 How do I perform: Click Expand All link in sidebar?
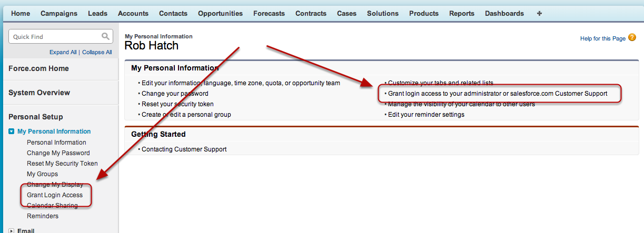[x=63, y=52]
